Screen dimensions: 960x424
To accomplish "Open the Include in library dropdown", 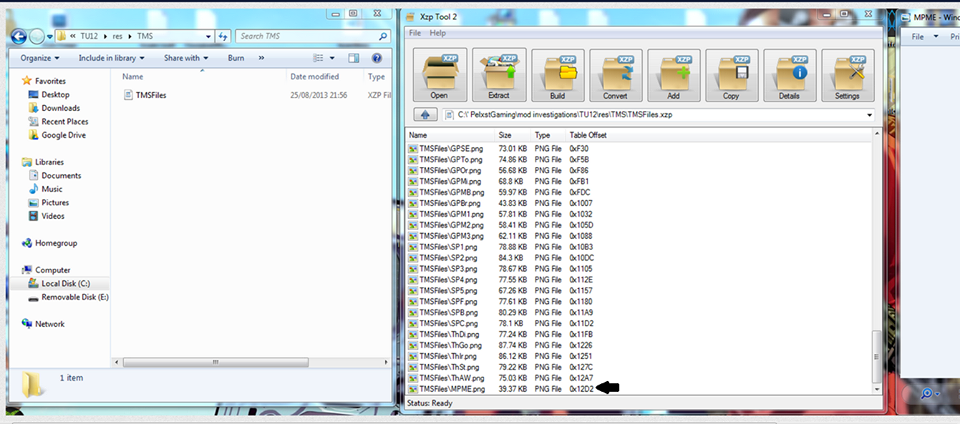I will 111,58.
